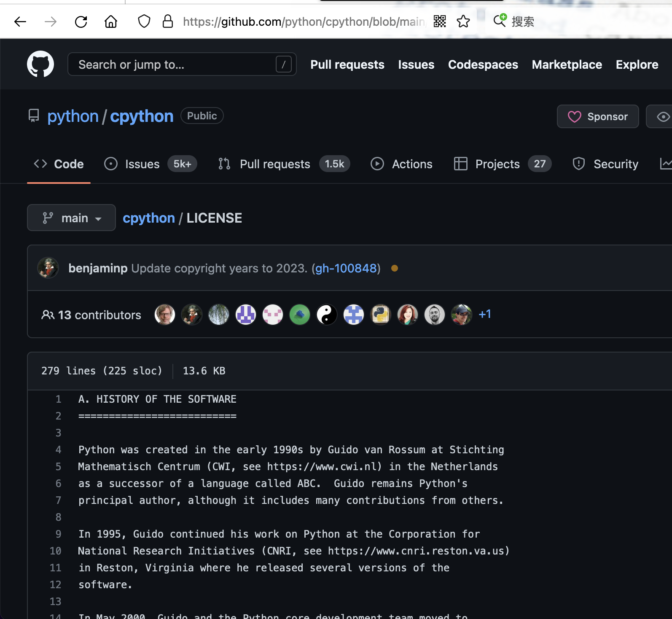Open the commit message Update copyright years
The image size is (672, 619).
[219, 268]
